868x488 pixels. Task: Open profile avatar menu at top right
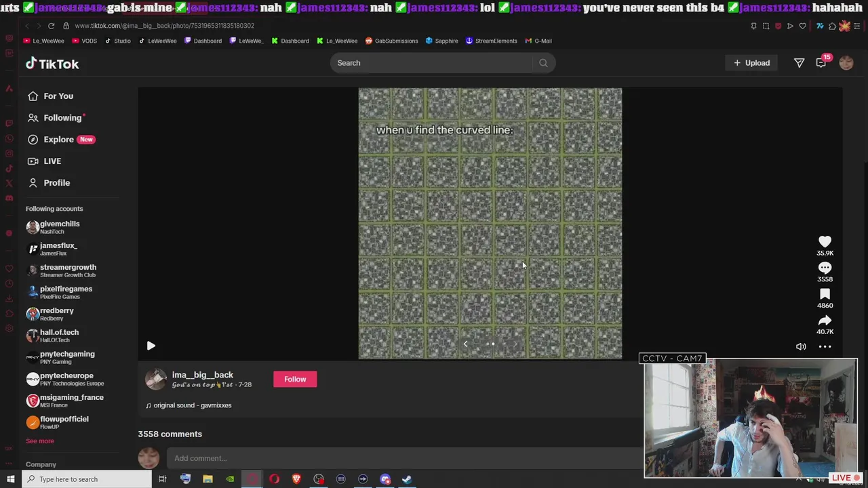846,63
